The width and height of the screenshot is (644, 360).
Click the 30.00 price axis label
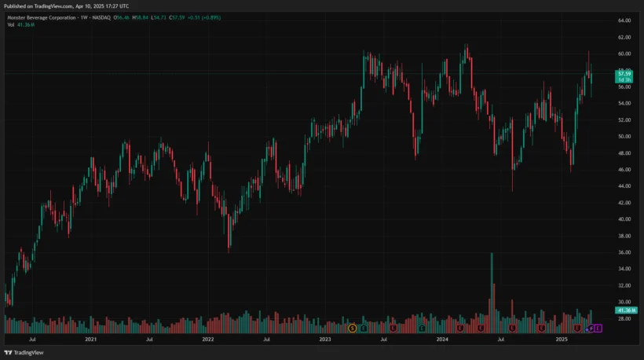[624, 302]
